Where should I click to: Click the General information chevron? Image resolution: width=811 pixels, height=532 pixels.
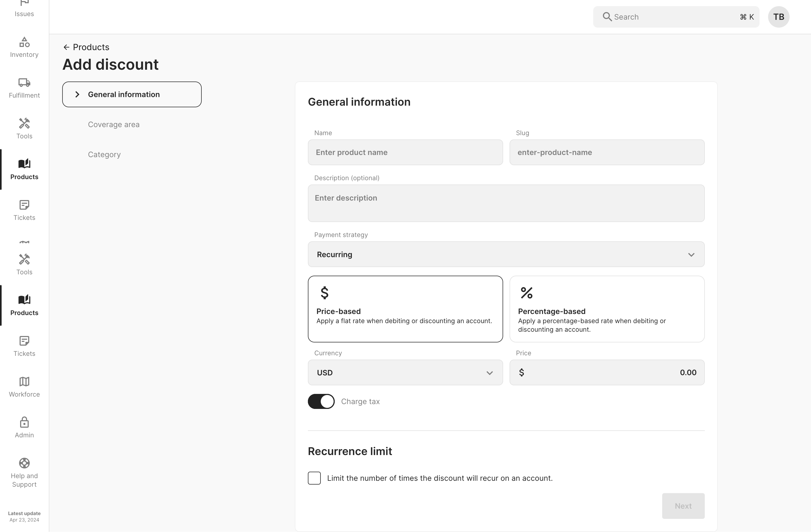(77, 94)
